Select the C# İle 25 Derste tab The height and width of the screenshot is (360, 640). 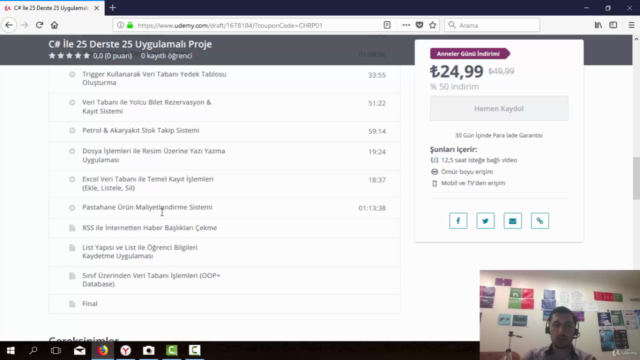pyautogui.click(x=51, y=8)
